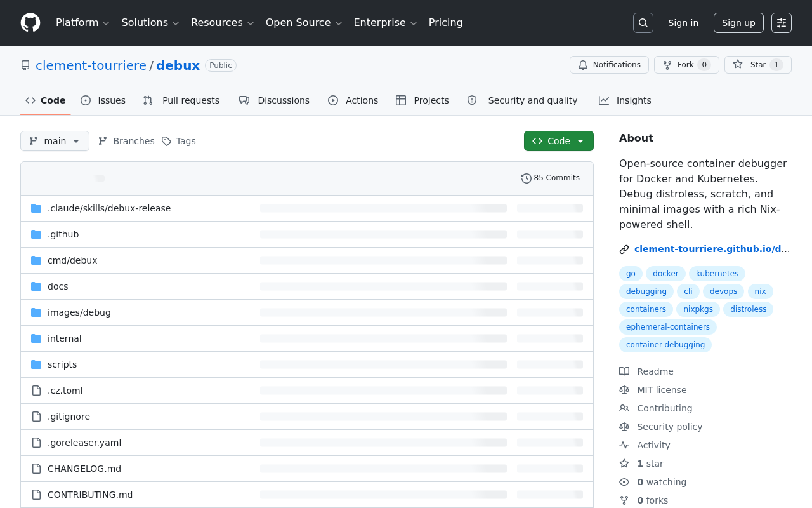The height and width of the screenshot is (508, 812).
Task: Open the main branch selector dropdown
Action: [x=55, y=141]
